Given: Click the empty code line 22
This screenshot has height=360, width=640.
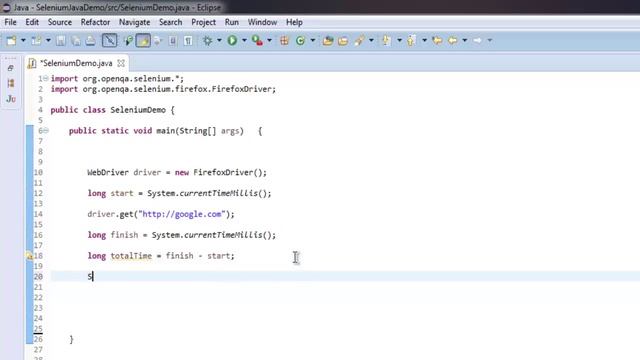Looking at the screenshot, I should (x=345, y=298).
